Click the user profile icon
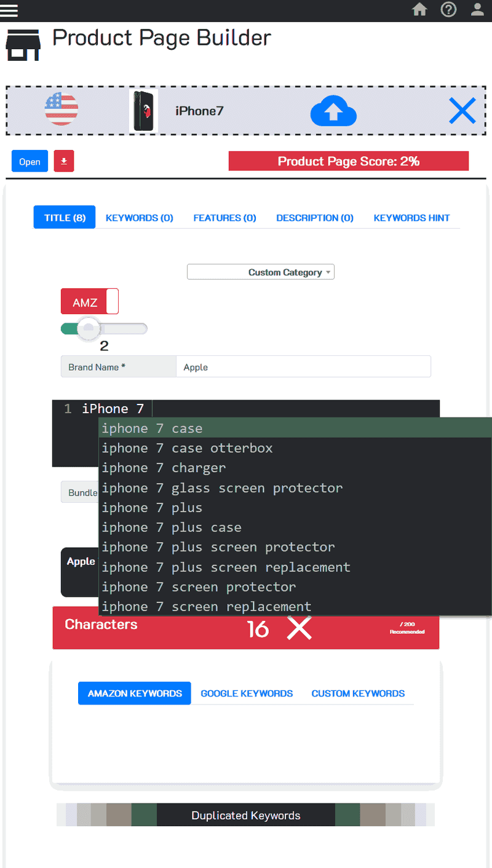Viewport: 492px width, 868px height. [477, 10]
